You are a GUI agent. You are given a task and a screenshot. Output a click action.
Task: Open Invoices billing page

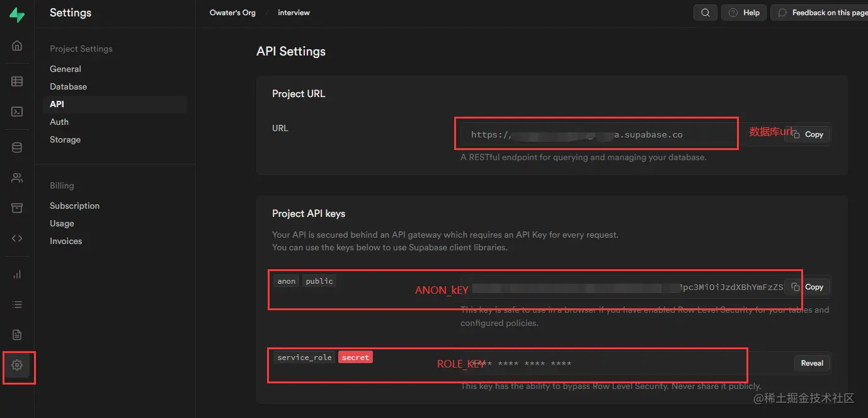(x=66, y=241)
